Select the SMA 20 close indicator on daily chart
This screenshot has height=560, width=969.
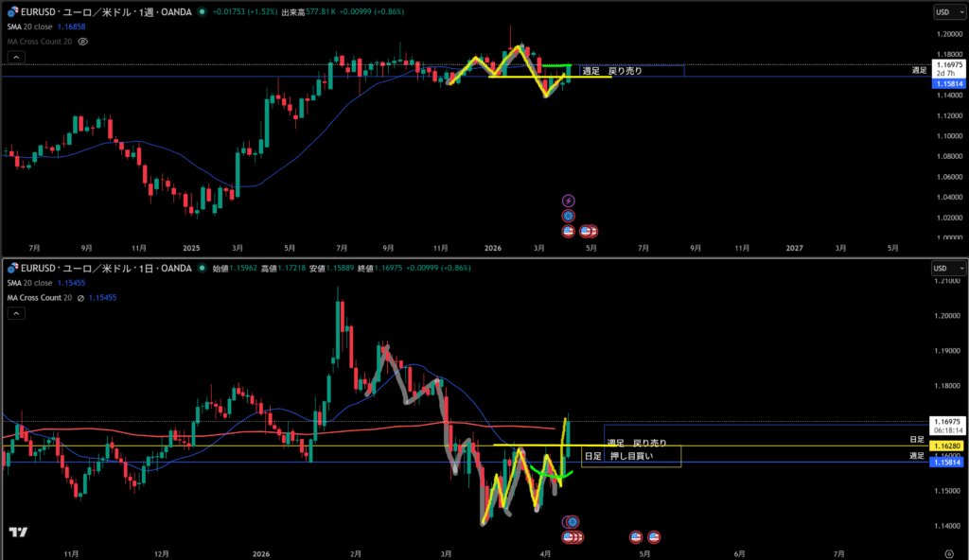34,283
